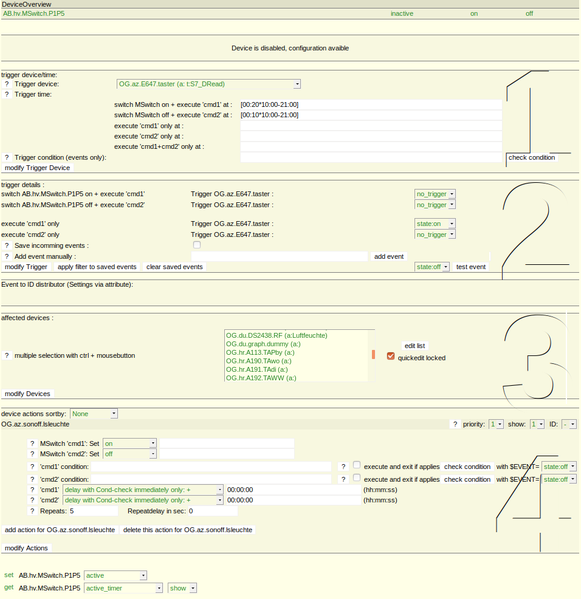
Task: Click the set link
Action: pyautogui.click(x=9, y=575)
